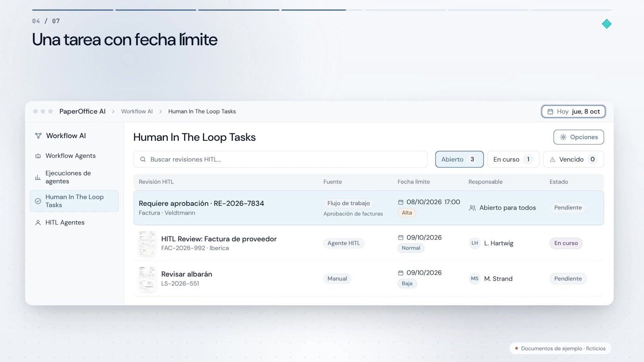Click calendar icon in the Factura de proveedor row
The height and width of the screenshot is (362, 644).
click(400, 238)
